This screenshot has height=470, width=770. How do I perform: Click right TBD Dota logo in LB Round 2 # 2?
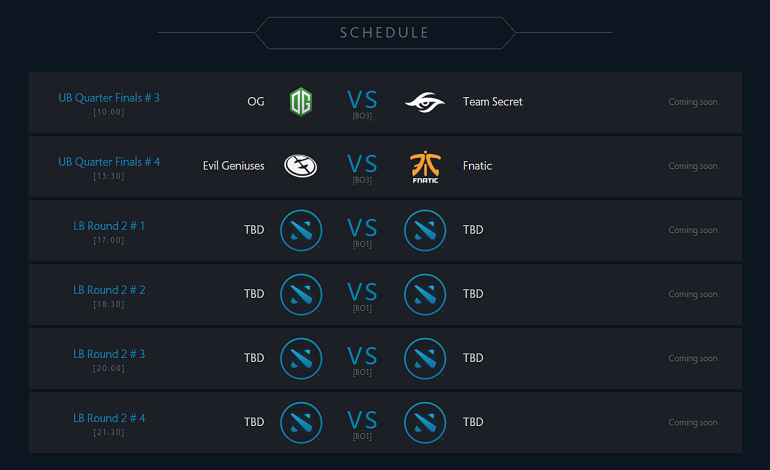click(425, 294)
